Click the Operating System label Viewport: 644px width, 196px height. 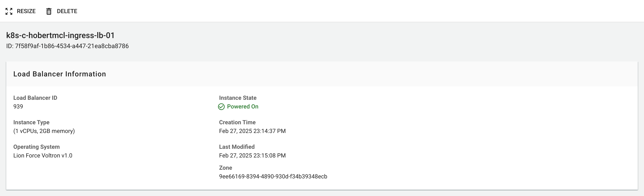tap(36, 147)
